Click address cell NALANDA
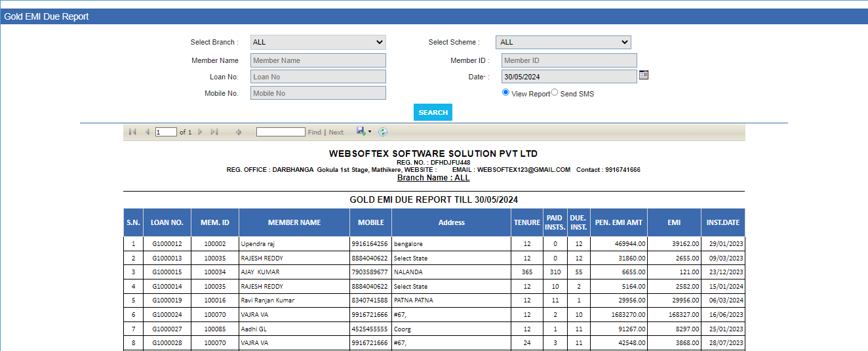Image resolution: width=868 pixels, height=351 pixels. [x=408, y=272]
